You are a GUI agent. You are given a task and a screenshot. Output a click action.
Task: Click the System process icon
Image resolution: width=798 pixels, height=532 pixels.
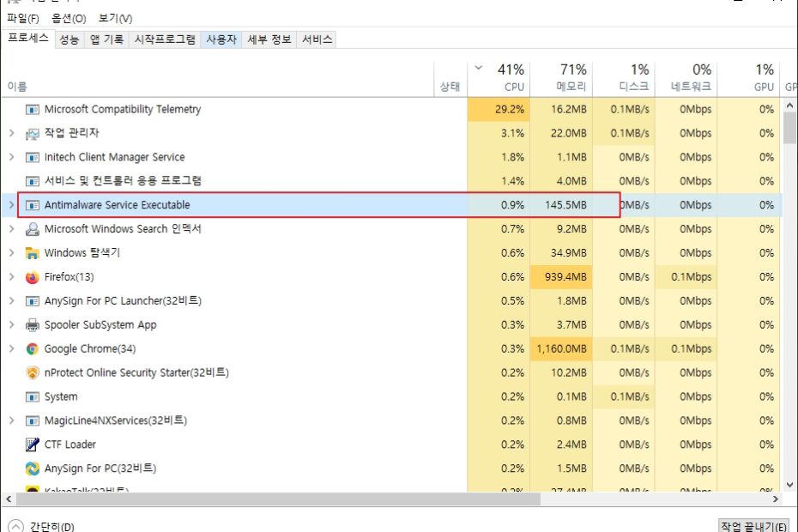click(x=32, y=396)
